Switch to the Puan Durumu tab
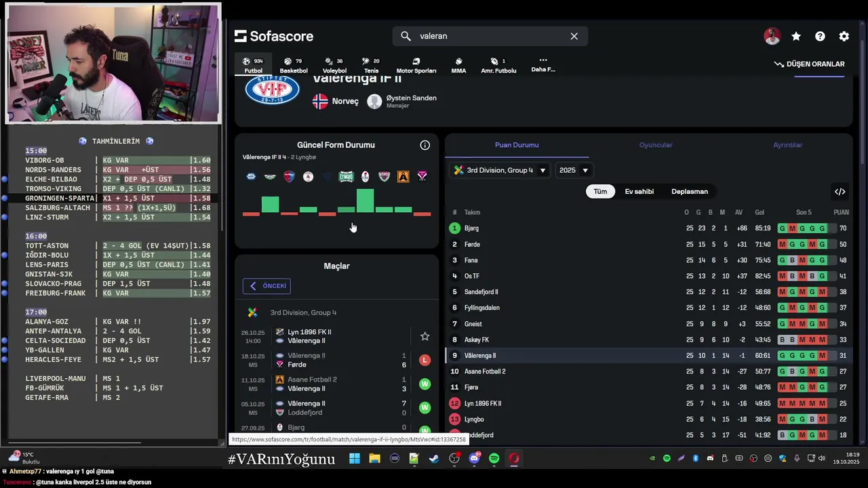This screenshot has height=488, width=868. 517,145
